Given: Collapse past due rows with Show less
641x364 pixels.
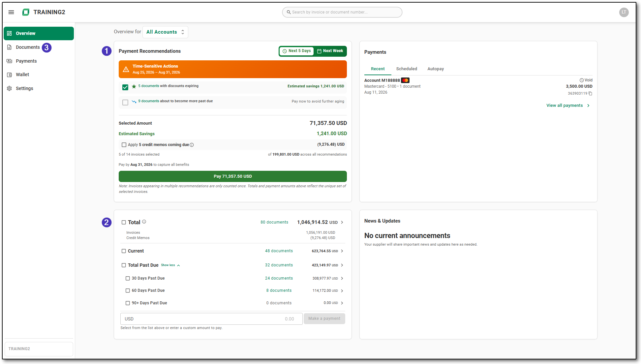Looking at the screenshot, I should 170,265.
